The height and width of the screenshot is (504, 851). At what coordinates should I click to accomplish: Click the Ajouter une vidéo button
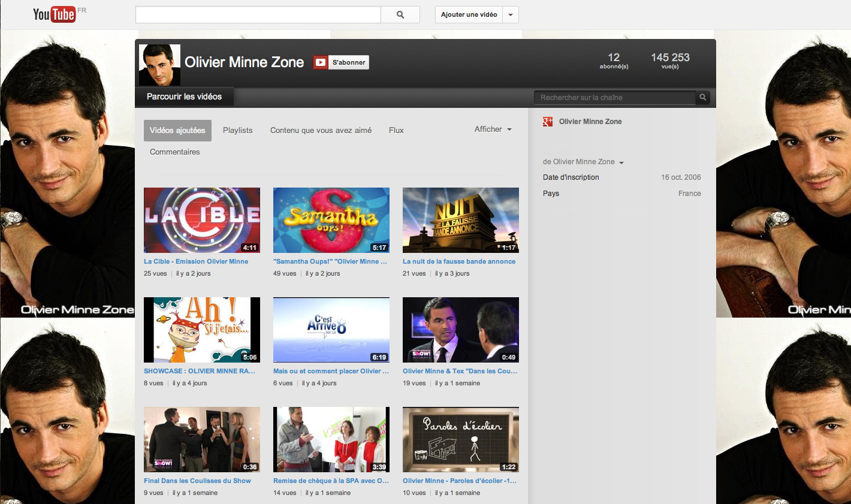[469, 15]
